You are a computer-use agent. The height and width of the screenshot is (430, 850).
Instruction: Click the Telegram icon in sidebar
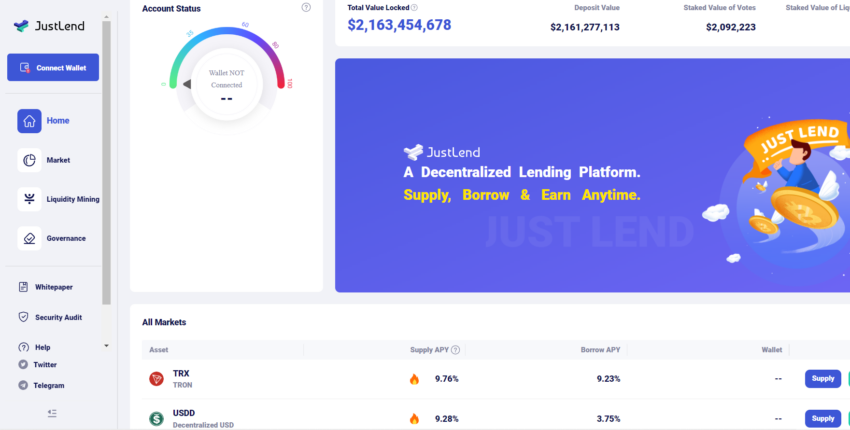[x=23, y=385]
